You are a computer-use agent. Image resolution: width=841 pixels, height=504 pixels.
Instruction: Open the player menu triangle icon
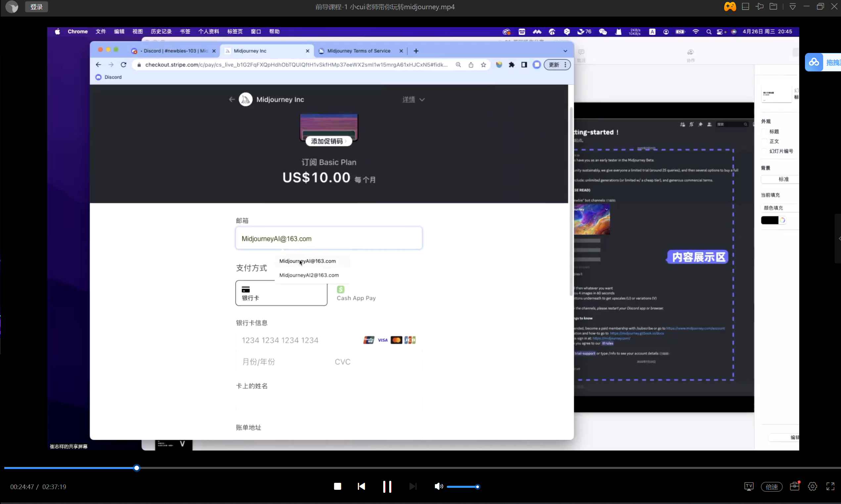coord(792,7)
